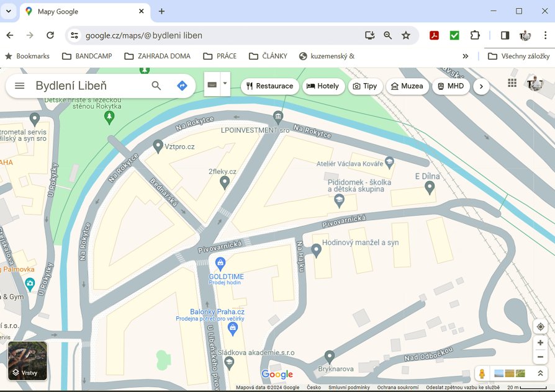Open directions with the blue arrow icon
Image resolution: width=555 pixels, height=392 pixels.
(182, 86)
